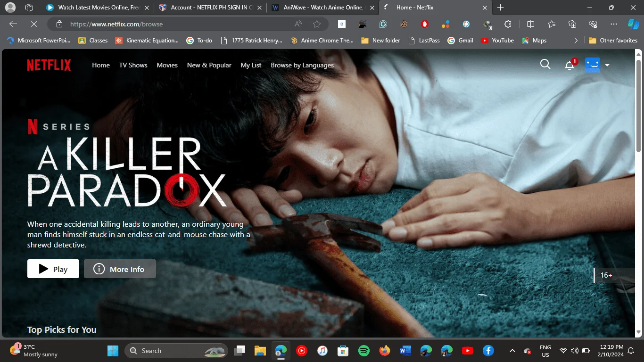Open the Copilot sidebar icon
The width and height of the screenshot is (644, 362).
point(633,24)
